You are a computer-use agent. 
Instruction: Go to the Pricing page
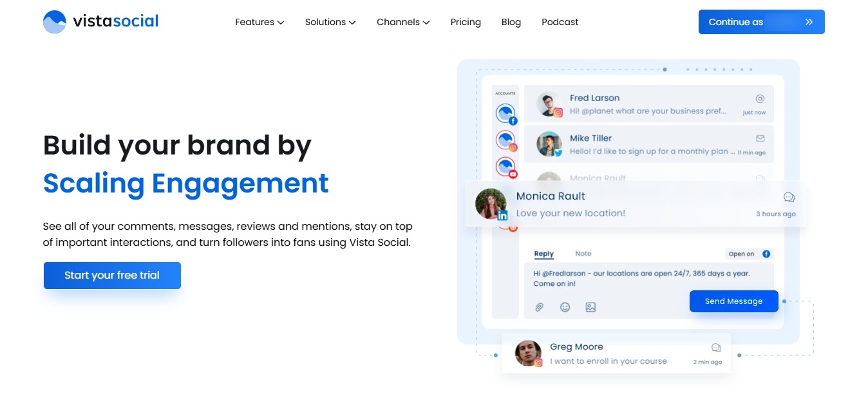(466, 22)
